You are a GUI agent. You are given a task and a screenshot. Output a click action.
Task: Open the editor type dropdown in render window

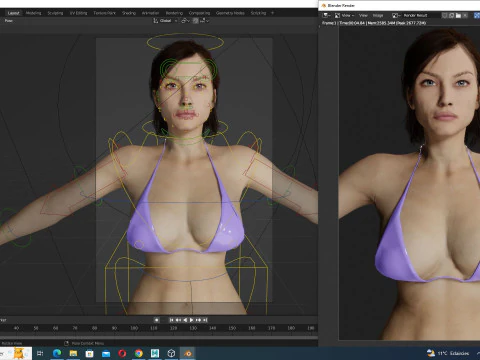coord(327,15)
